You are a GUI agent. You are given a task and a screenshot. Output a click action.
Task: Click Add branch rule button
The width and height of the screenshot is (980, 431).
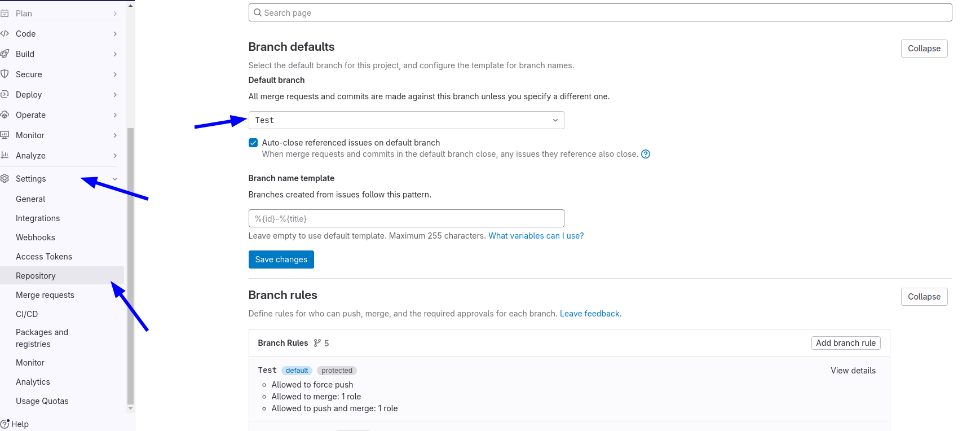(x=845, y=343)
